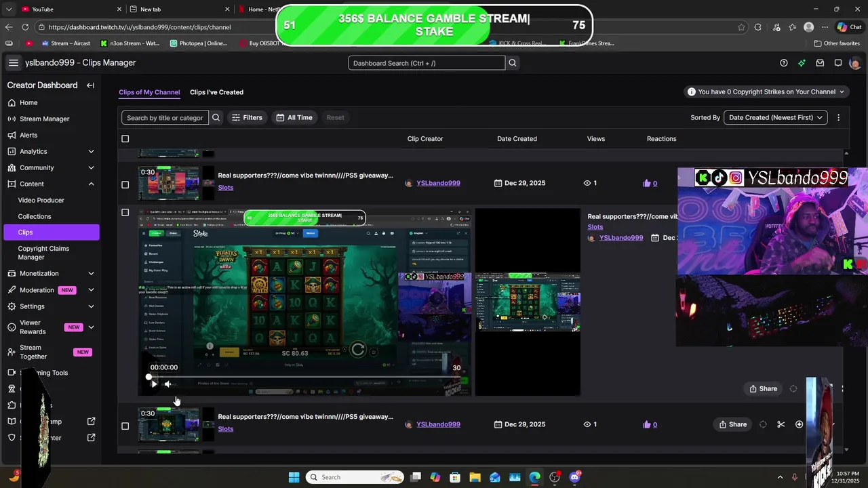Like the first Dec 29 clip thumbs-up

point(646,183)
